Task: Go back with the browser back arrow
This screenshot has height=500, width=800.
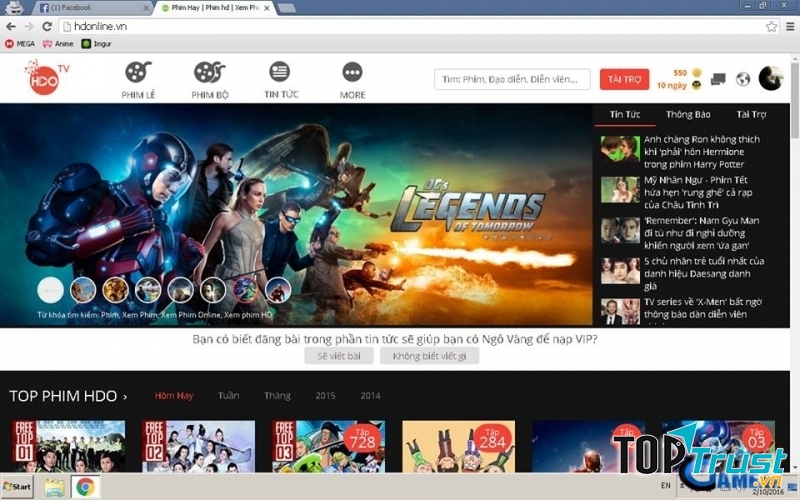Action: tap(11, 27)
